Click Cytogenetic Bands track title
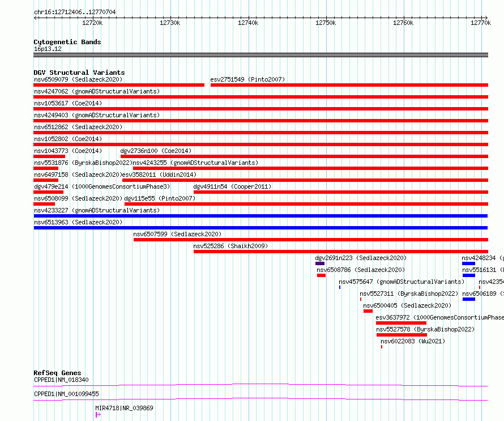 pyautogui.click(x=67, y=42)
